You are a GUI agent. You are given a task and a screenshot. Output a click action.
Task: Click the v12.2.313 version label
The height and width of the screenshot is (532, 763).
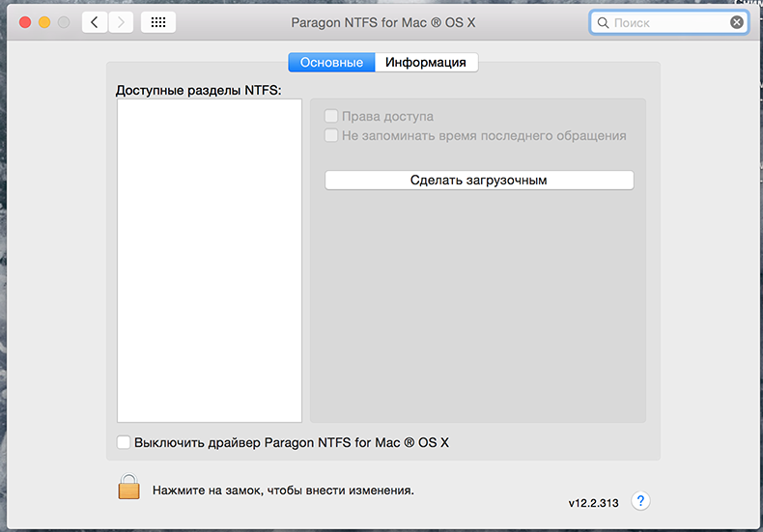(x=593, y=503)
